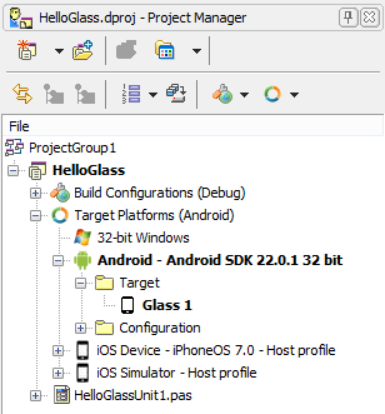
Task: Expand the Build Configurations (Debug) node
Action: (35, 193)
